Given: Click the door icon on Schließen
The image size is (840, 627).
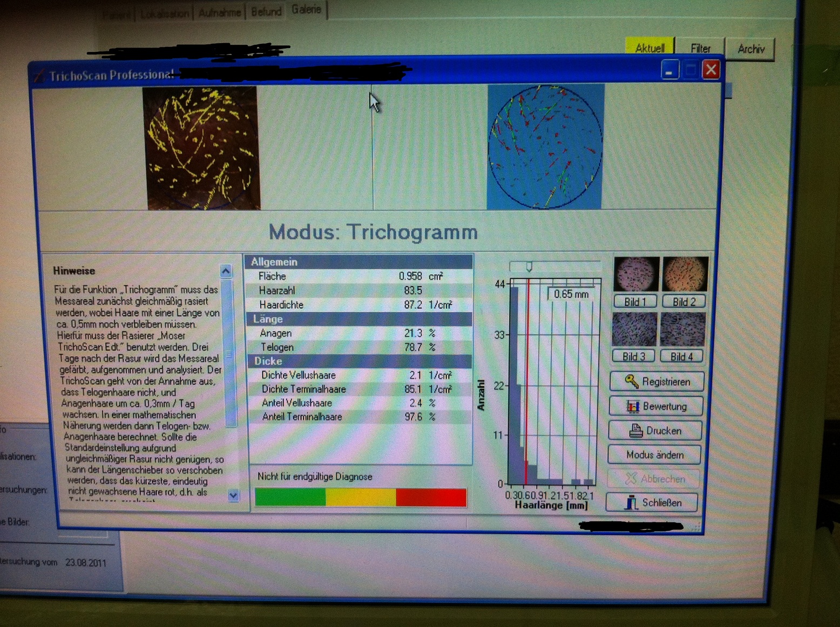Looking at the screenshot, I should click(631, 502).
